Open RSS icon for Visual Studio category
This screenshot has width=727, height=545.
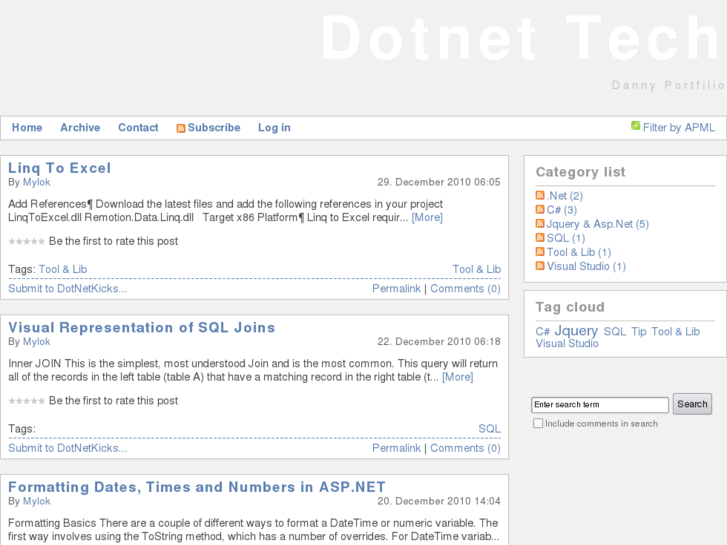tap(540, 266)
